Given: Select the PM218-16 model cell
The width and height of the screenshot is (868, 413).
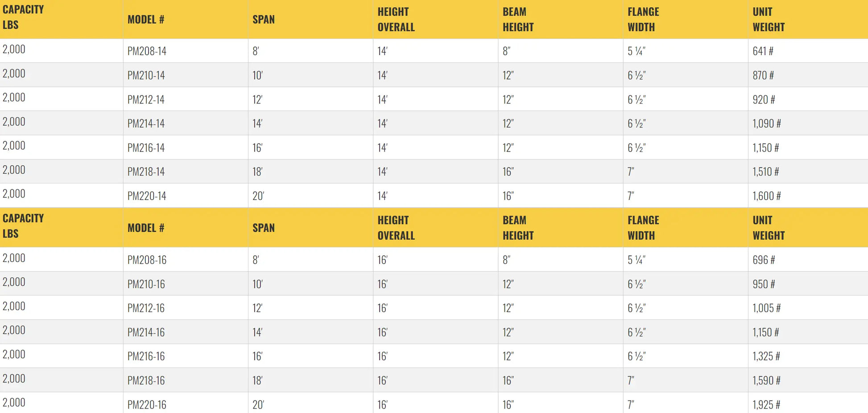Looking at the screenshot, I should tap(146, 380).
